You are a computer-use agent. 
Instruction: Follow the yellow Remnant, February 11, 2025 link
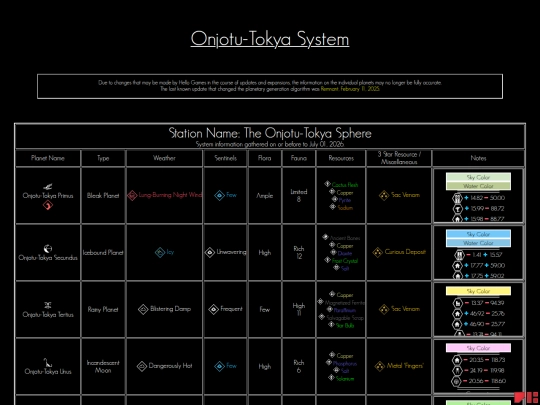click(350, 89)
